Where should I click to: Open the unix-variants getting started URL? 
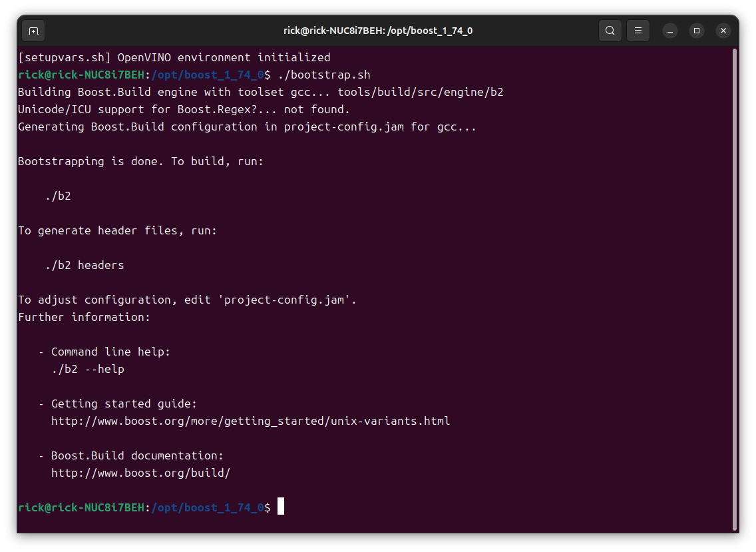[251, 421]
